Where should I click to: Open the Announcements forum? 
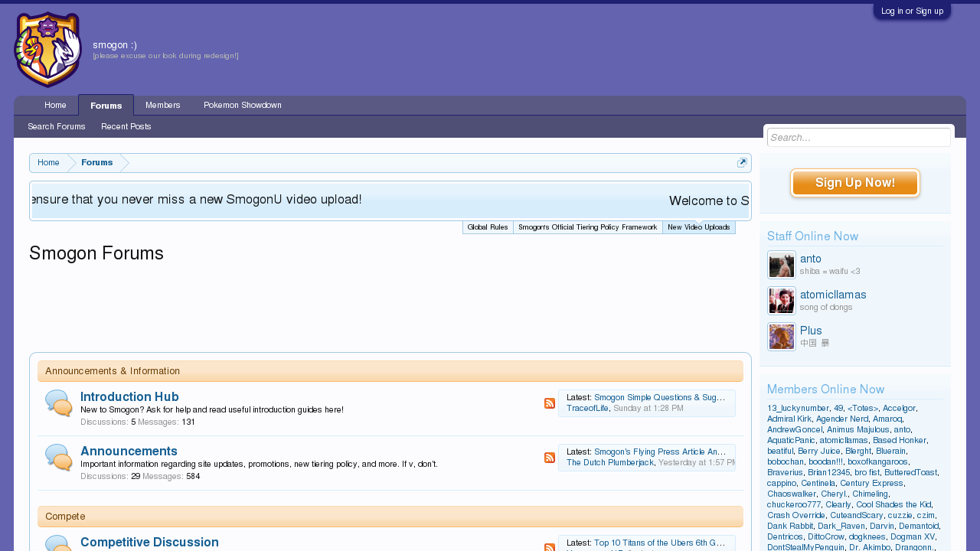(129, 451)
